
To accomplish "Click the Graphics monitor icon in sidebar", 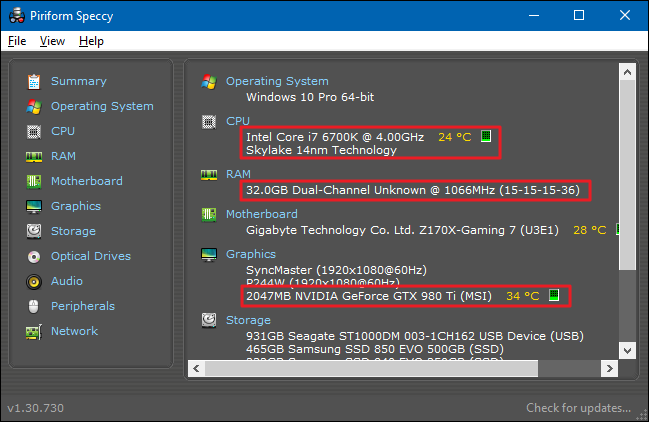I will 34,206.
